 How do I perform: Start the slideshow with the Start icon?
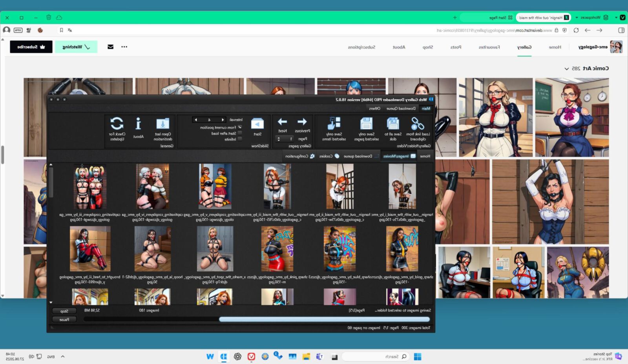257,124
